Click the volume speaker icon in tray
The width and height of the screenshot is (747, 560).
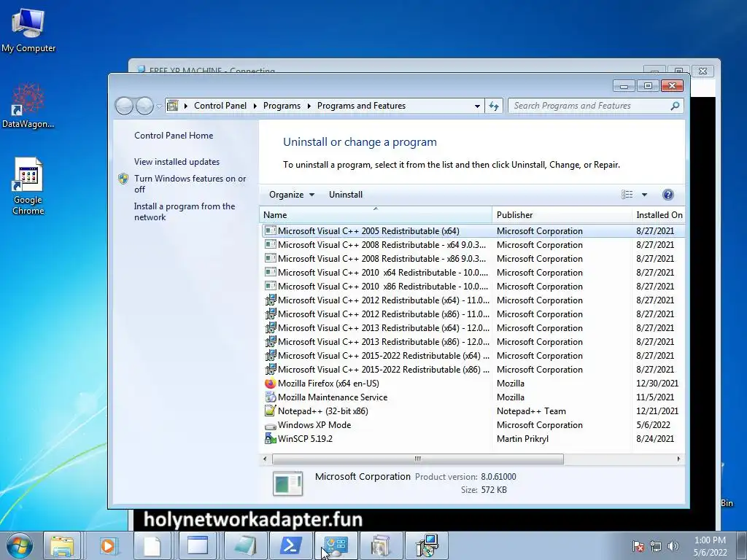tap(673, 546)
